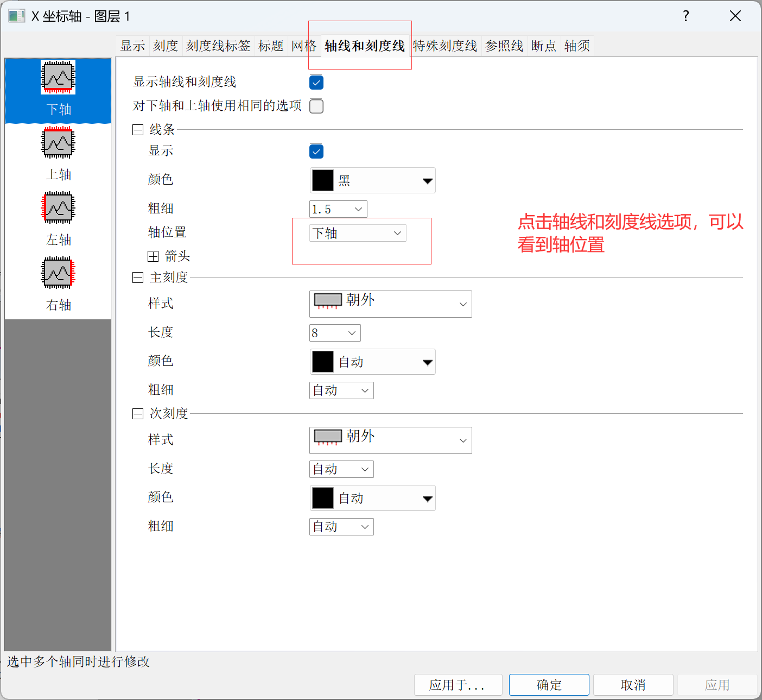This screenshot has width=762, height=700.
Task: Click the window icon in title bar
Action: (16, 16)
